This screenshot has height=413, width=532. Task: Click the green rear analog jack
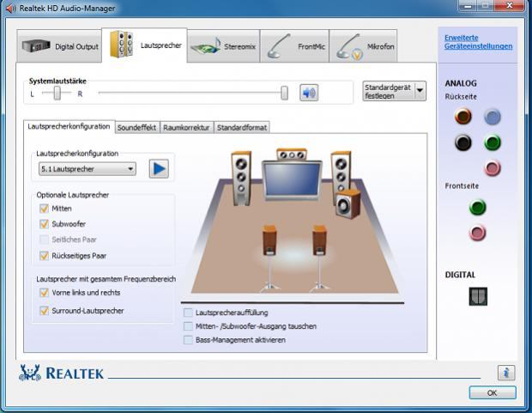[493, 143]
